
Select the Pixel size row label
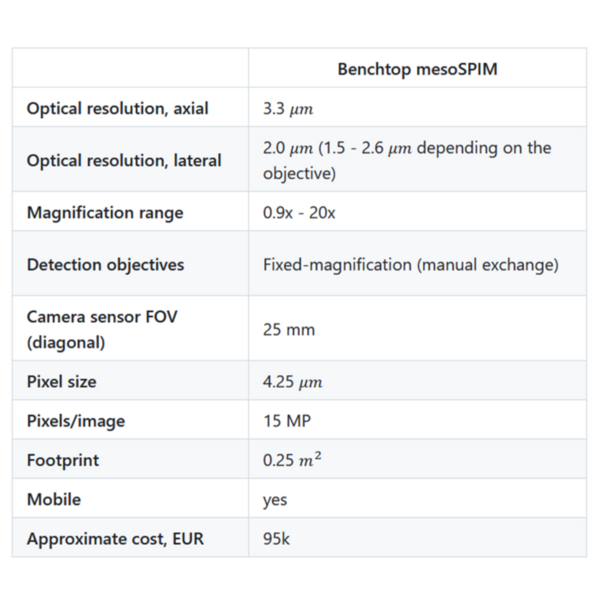click(62, 382)
